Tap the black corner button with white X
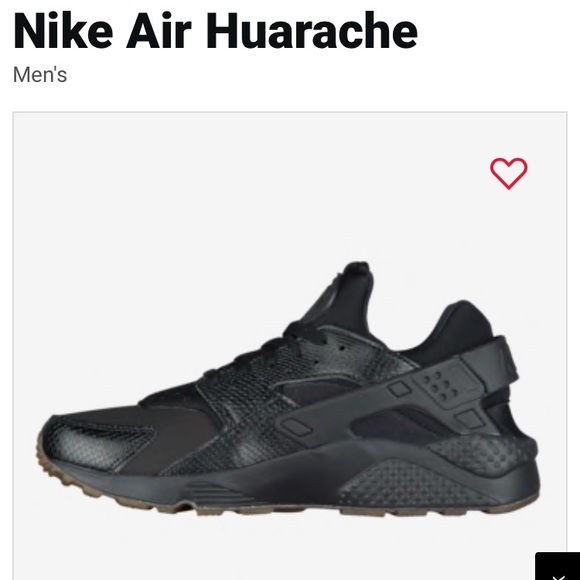This screenshot has width=580, height=580. point(557,566)
